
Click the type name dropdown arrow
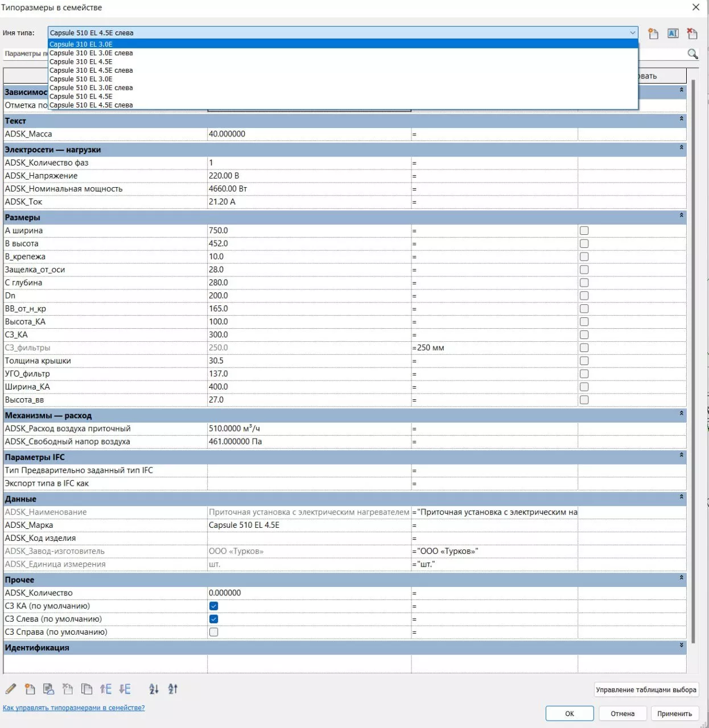(x=632, y=33)
